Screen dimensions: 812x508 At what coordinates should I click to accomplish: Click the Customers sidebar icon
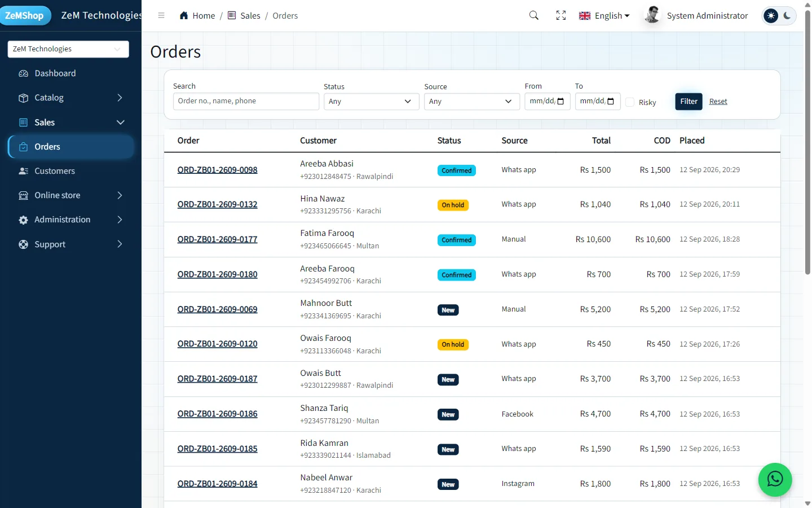click(23, 171)
